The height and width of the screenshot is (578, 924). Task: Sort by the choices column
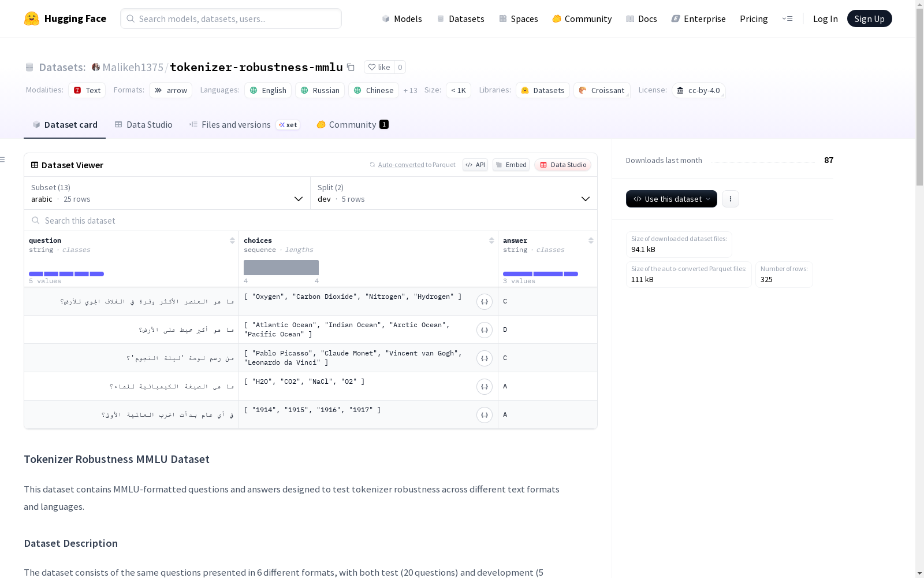491,240
